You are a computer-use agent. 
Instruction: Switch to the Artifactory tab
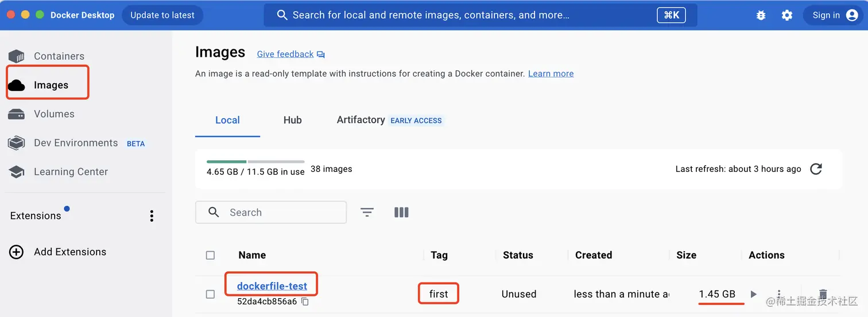pos(361,120)
